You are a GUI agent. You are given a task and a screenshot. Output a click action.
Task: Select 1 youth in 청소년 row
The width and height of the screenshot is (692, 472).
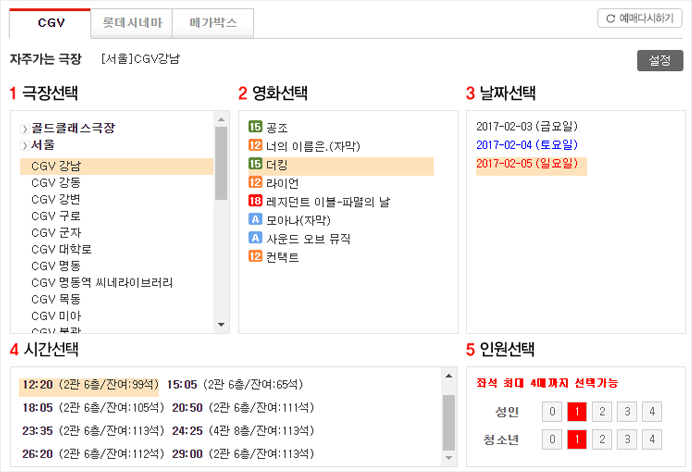click(577, 439)
